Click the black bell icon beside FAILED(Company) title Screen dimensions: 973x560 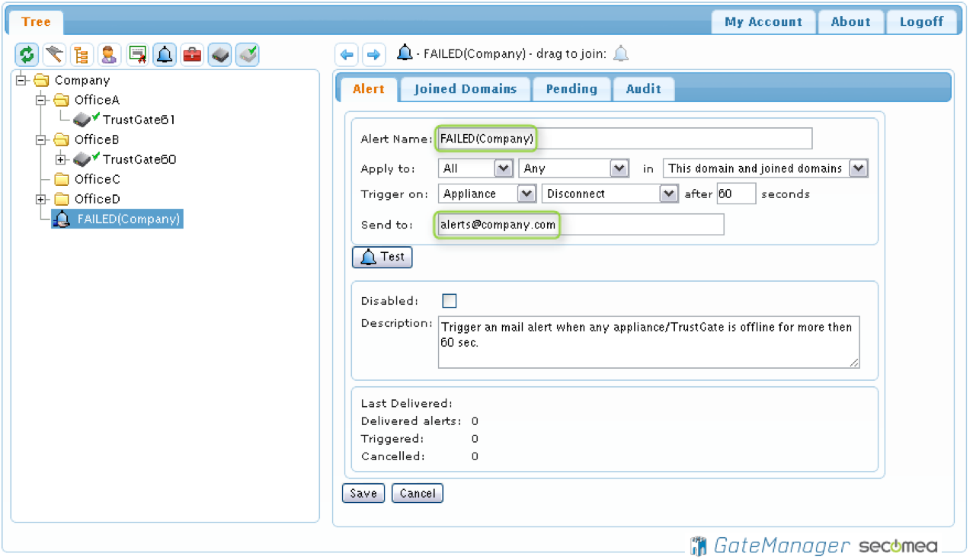tap(405, 53)
